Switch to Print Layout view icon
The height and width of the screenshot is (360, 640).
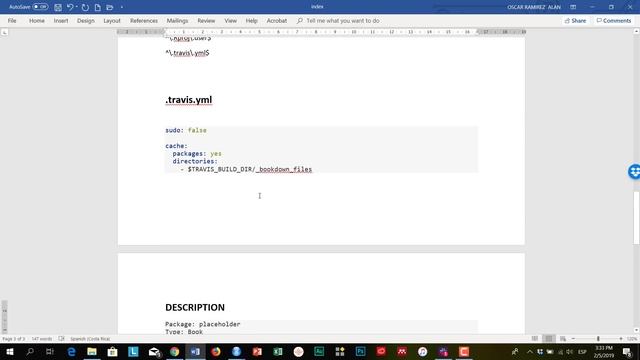pyautogui.click(x=549, y=339)
